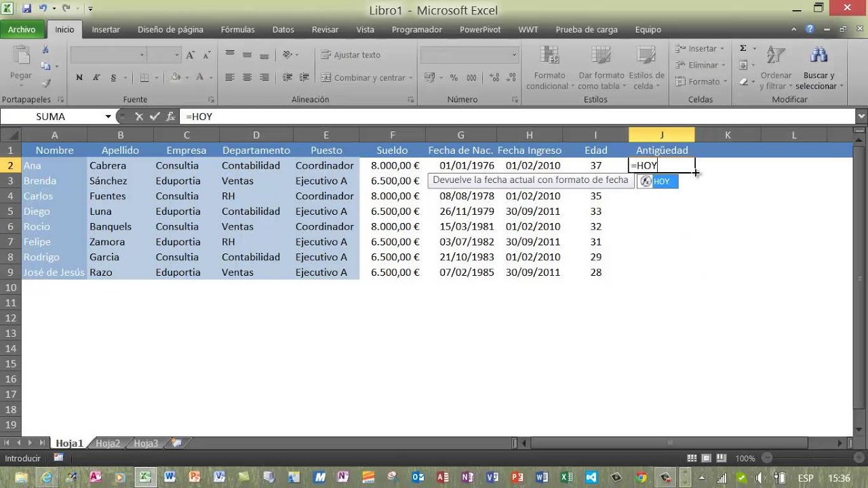Click the Format Painter brush icon
The image size is (868, 488).
(x=46, y=83)
